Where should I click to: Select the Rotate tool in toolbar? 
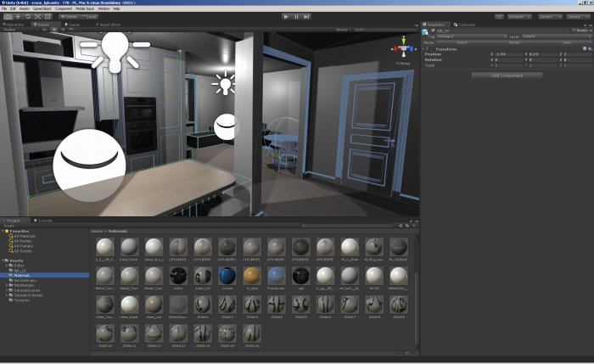coord(28,17)
